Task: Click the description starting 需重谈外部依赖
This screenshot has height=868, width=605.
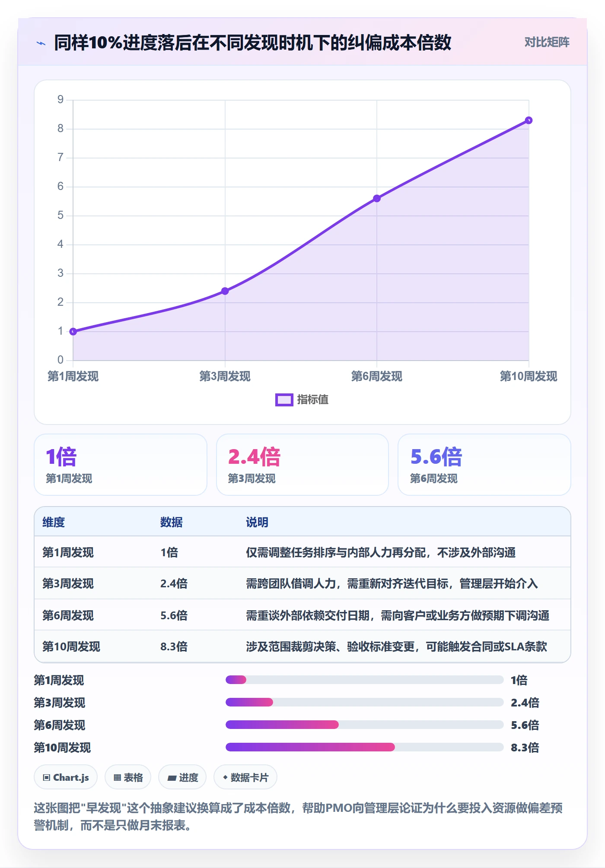Action: coord(398,615)
